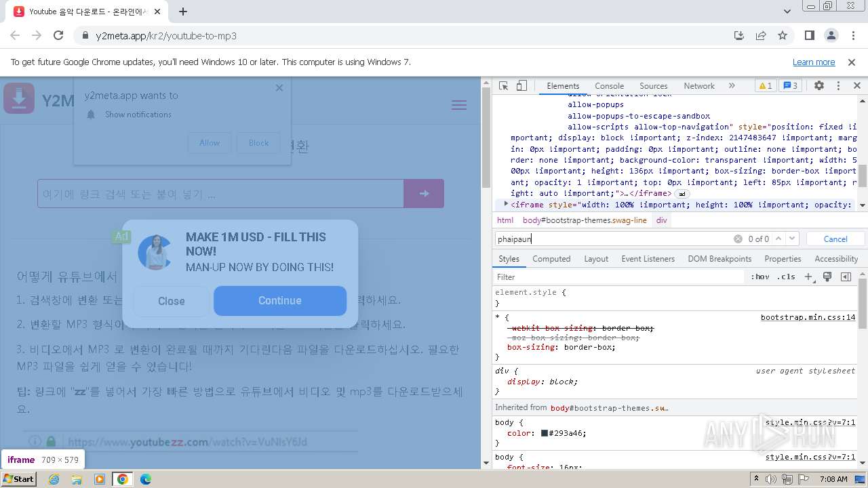Open the Properties tab in DevTools
Screen dimensions: 868x488
(x=783, y=259)
